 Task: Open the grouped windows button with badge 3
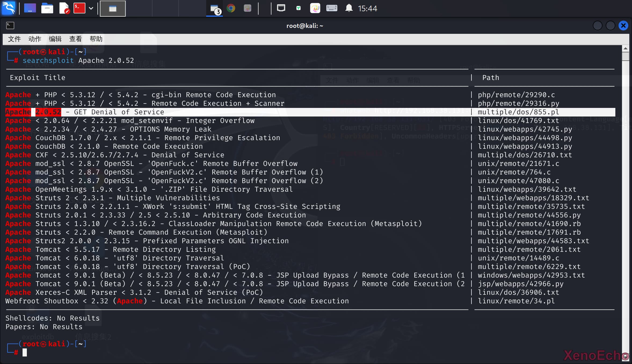click(x=215, y=9)
